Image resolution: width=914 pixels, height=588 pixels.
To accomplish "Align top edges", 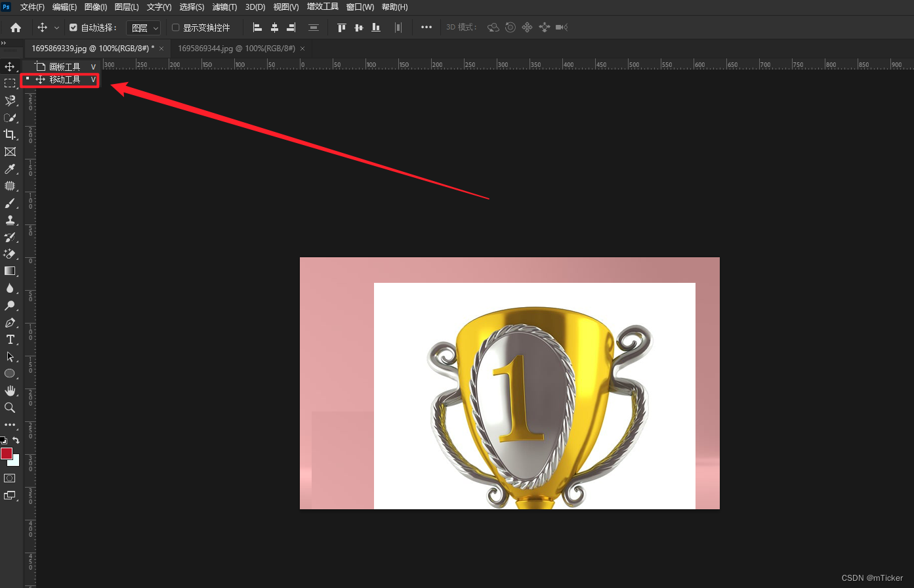I will [x=341, y=28].
